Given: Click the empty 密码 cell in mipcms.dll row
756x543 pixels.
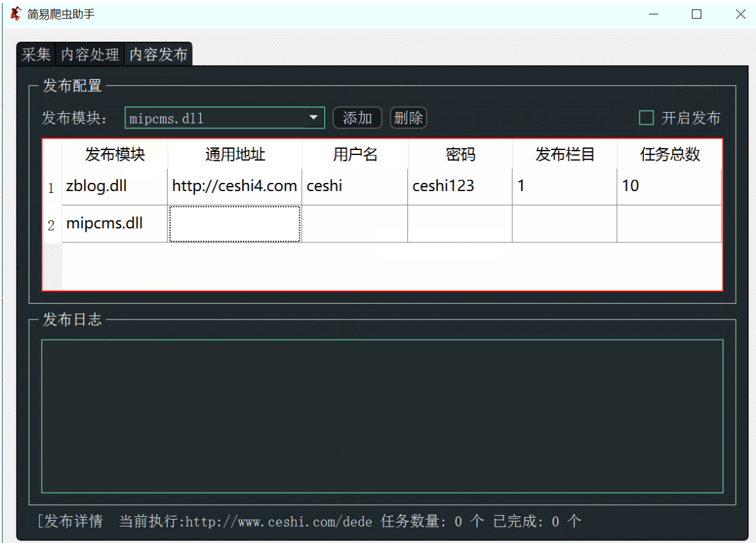Looking at the screenshot, I should 460,224.
